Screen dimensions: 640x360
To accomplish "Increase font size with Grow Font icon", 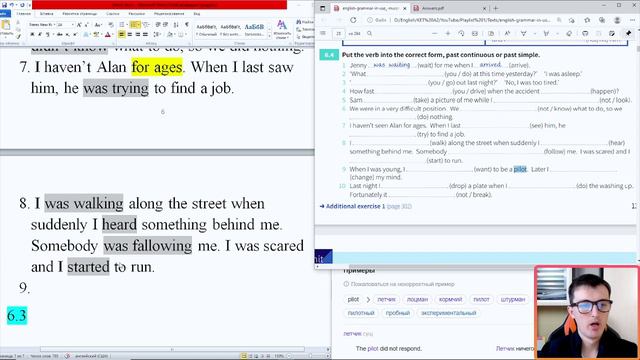I will pos(79,25).
